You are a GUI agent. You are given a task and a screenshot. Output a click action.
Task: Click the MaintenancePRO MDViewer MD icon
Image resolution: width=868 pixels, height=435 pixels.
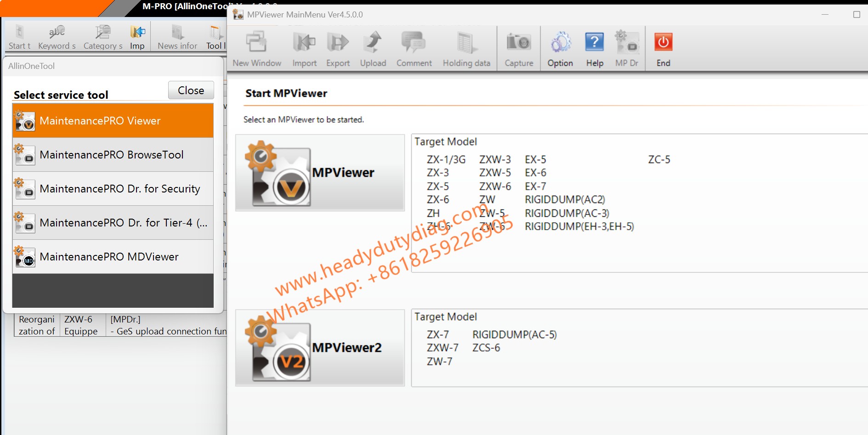pos(24,257)
